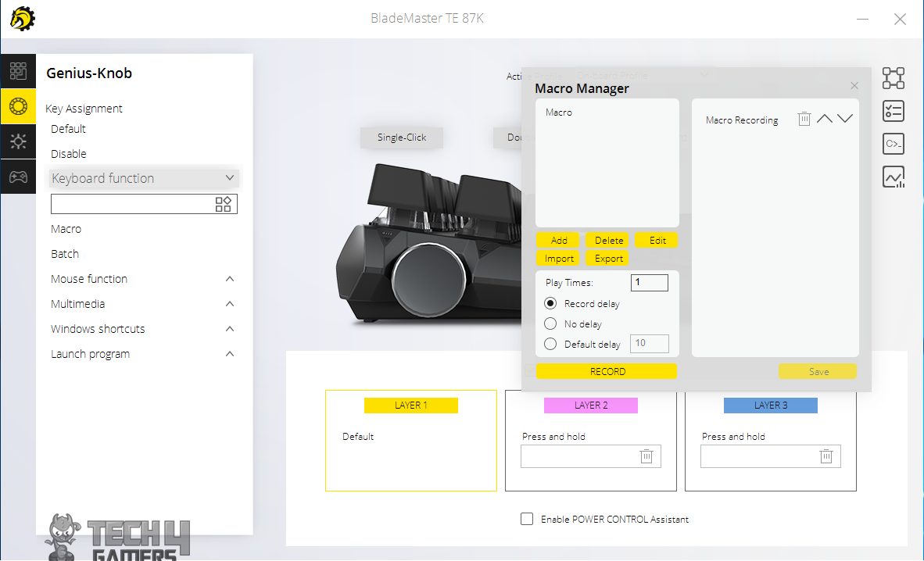
Task: Expand the Mouse function section
Action: [230, 279]
